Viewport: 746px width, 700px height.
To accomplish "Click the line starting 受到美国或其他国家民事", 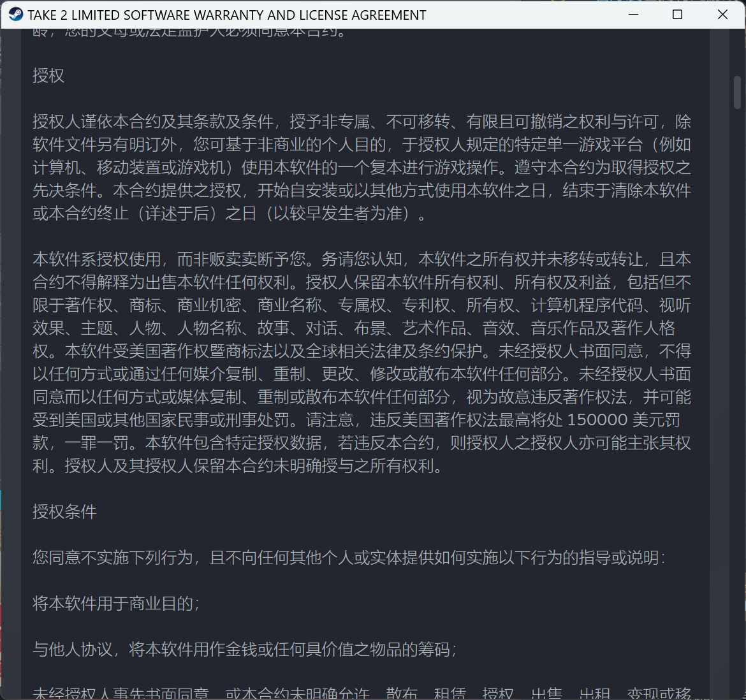I will point(356,420).
